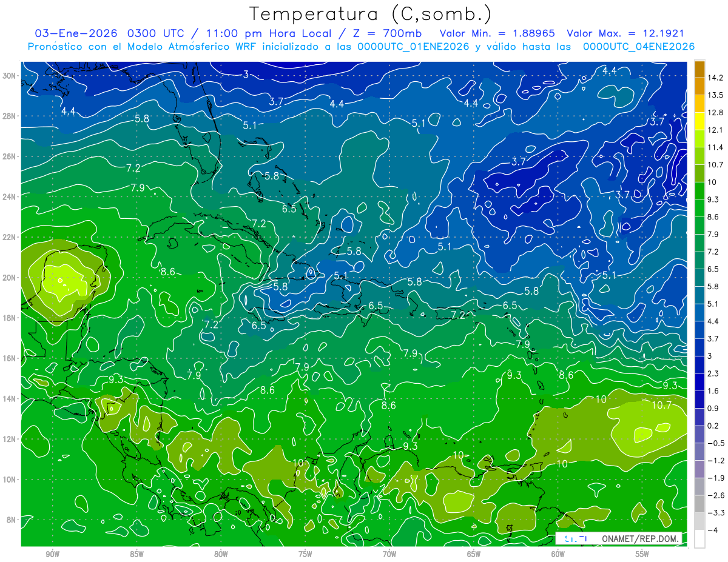
Task: Click the purple swatch between -1.9 and -1.2
Action: click(699, 469)
